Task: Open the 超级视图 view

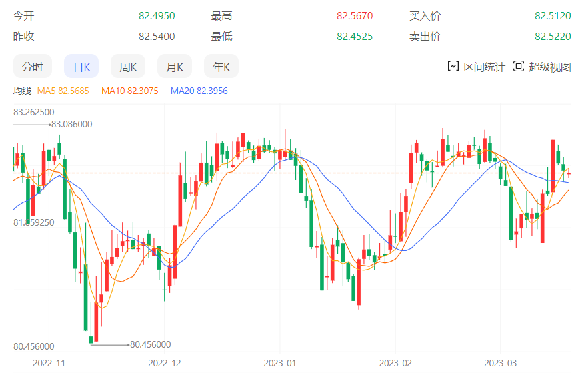Action: point(550,67)
